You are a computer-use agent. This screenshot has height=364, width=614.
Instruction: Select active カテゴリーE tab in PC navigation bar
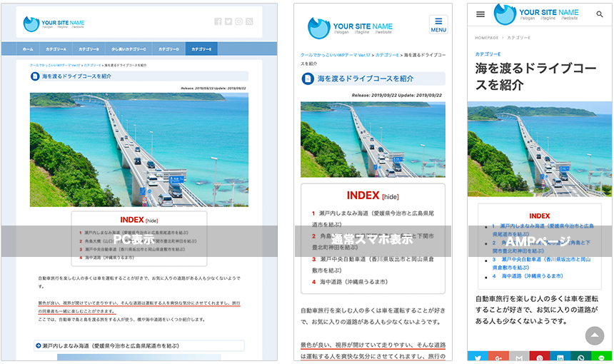tap(201, 49)
